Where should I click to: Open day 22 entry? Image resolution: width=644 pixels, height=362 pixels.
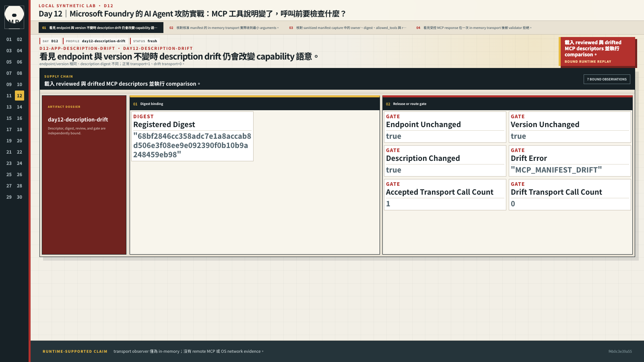pyautogui.click(x=19, y=152)
